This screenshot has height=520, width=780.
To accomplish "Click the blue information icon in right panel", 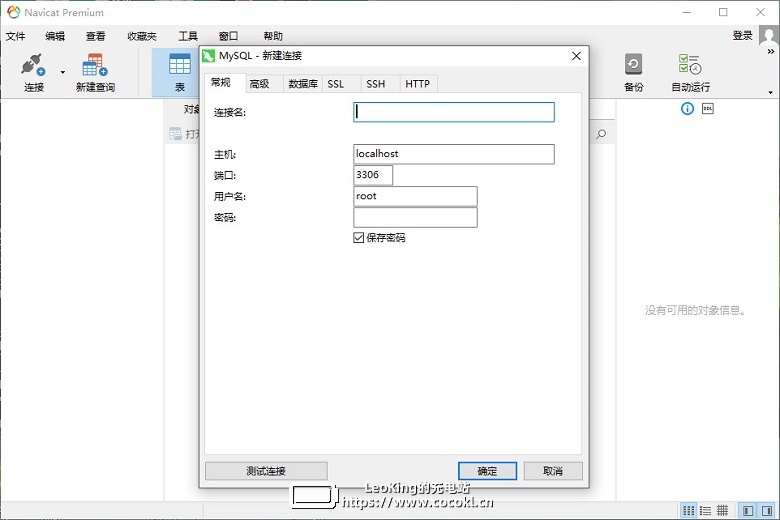I will point(687,108).
